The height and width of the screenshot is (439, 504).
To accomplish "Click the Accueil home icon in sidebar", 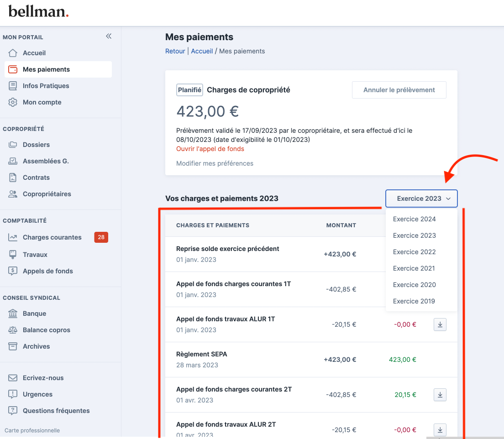I will coord(13,53).
